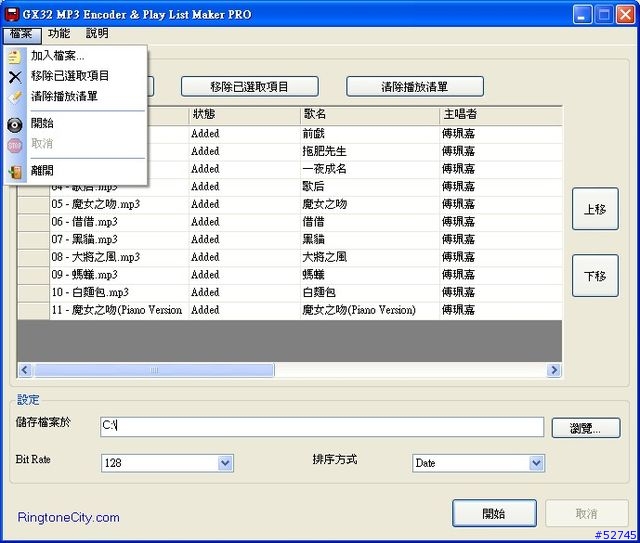Click song name 黑貓 cell

370,239
